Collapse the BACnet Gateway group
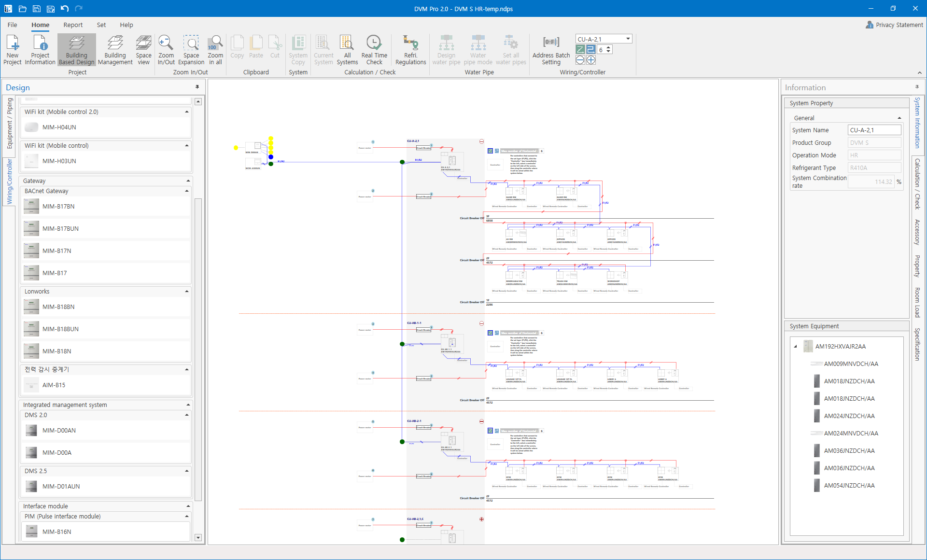The width and height of the screenshot is (927, 560). pyautogui.click(x=187, y=191)
